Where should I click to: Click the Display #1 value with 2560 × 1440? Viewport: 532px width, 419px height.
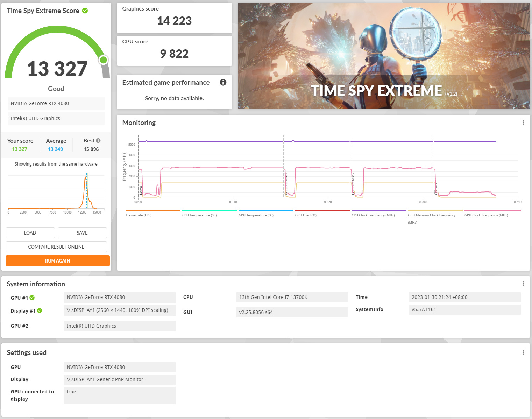click(120, 310)
